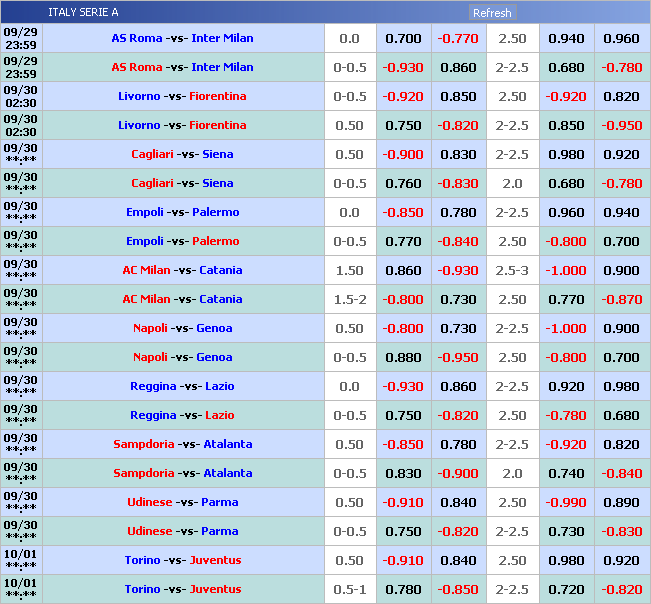Click 0.770 odds for Empoli vs Palermo
Screen dimensions: 651x604
point(403,242)
